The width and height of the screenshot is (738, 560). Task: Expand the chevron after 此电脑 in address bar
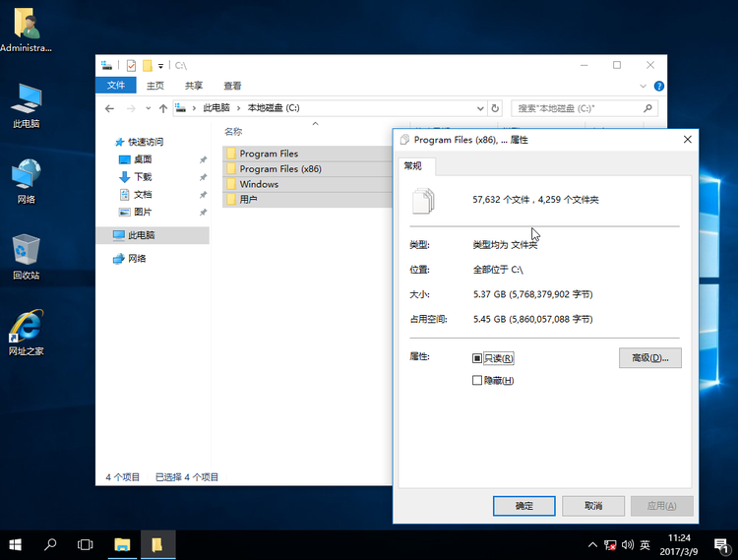[x=238, y=108]
